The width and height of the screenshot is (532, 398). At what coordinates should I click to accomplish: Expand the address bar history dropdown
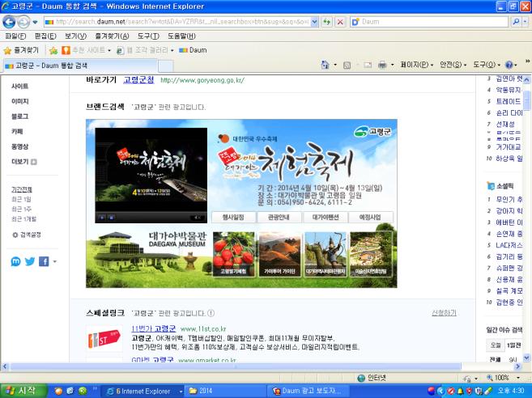tap(314, 22)
